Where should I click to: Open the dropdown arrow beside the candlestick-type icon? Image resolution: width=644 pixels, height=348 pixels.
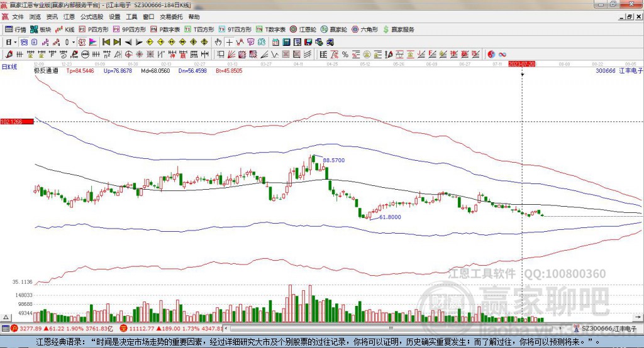(74, 42)
